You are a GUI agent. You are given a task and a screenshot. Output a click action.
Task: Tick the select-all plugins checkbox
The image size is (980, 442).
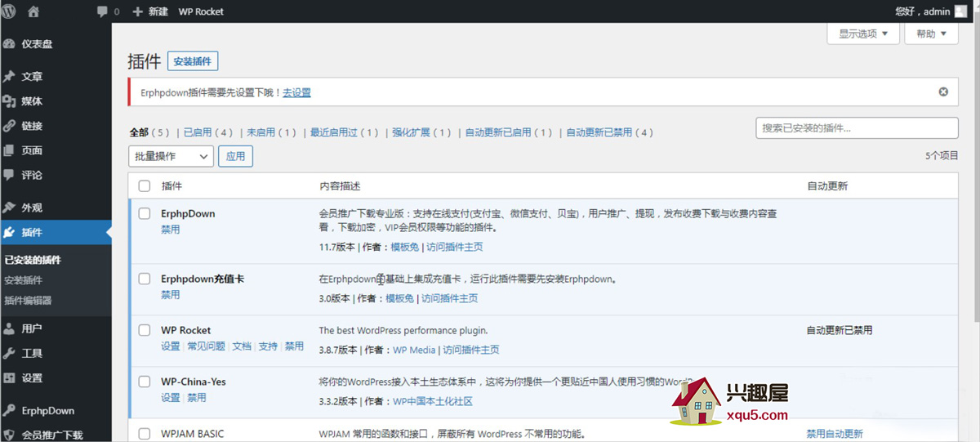(x=145, y=186)
